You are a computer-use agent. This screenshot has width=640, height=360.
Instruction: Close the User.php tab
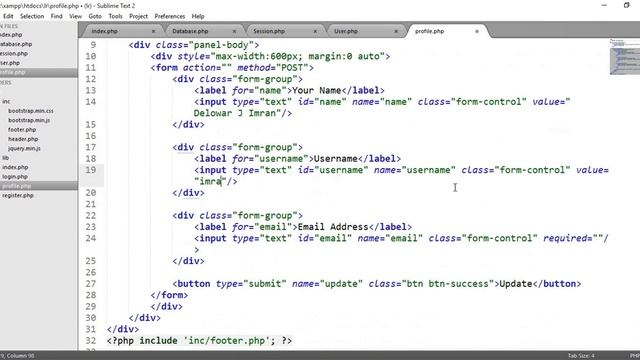pyautogui.click(x=396, y=31)
